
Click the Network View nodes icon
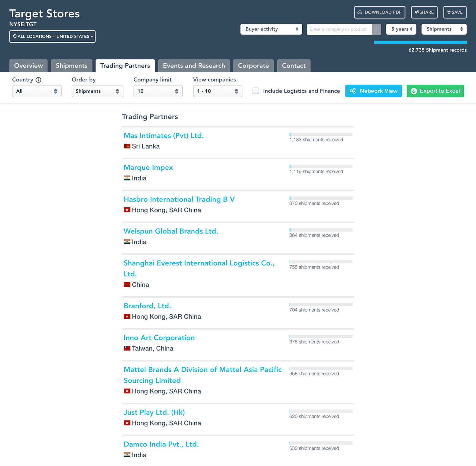(353, 91)
